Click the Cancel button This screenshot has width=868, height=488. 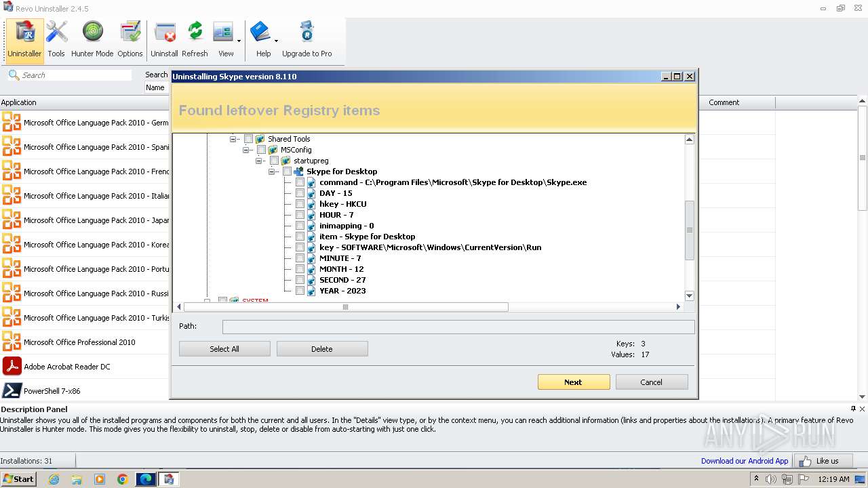click(652, 382)
